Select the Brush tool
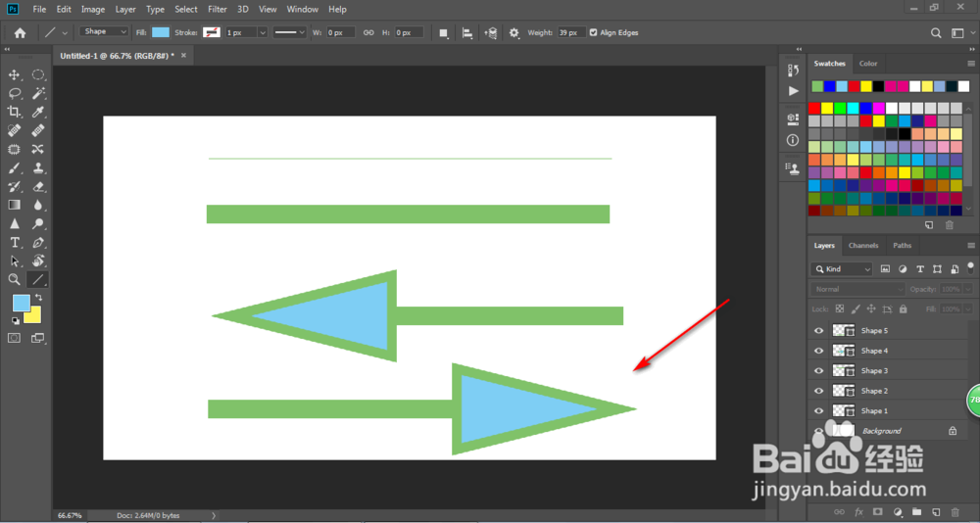Image resolution: width=980 pixels, height=523 pixels. (14, 168)
